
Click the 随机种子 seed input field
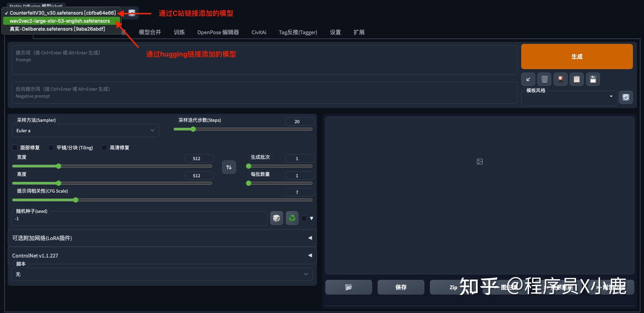[x=139, y=218]
